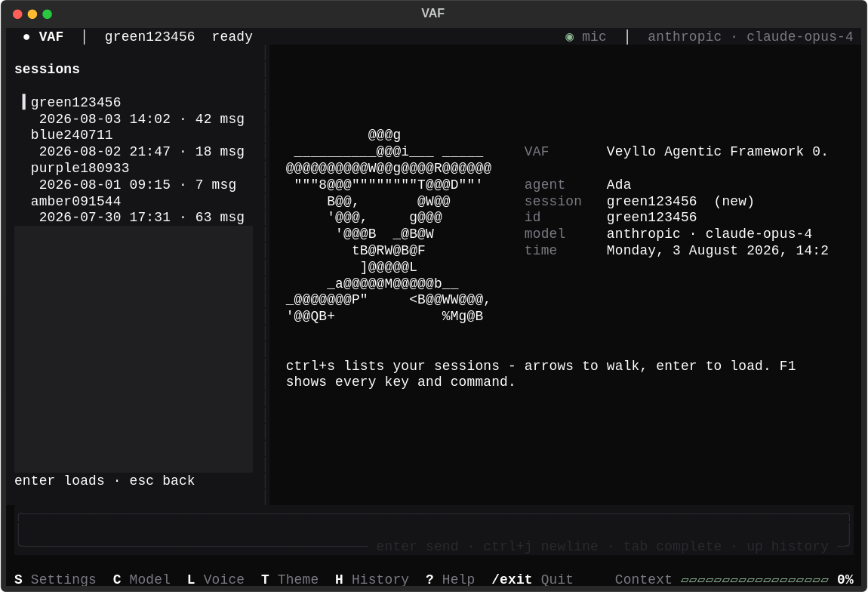Click the 'sessions' panel heading
868x592 pixels.
click(47, 69)
